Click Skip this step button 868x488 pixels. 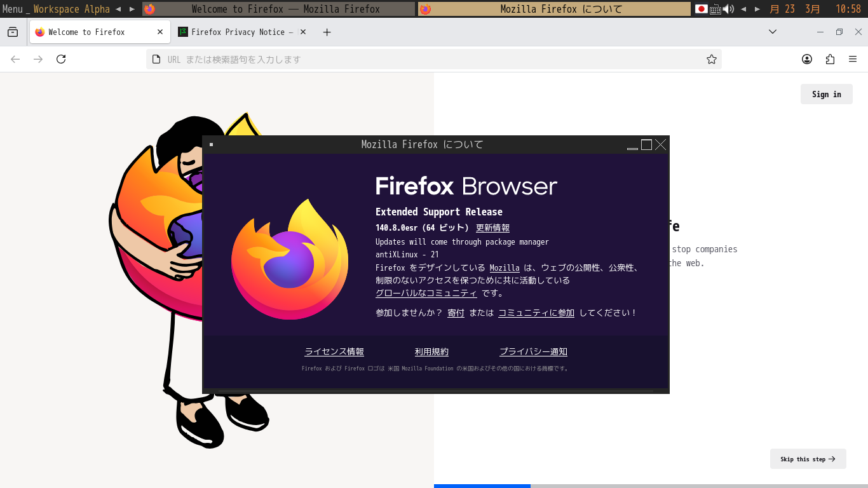[808, 459]
